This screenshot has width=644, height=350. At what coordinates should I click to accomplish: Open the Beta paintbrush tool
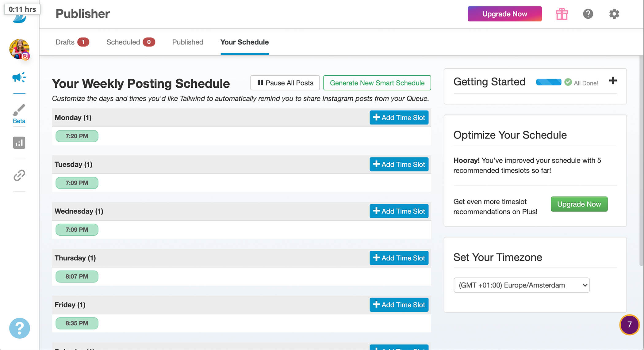point(19,114)
